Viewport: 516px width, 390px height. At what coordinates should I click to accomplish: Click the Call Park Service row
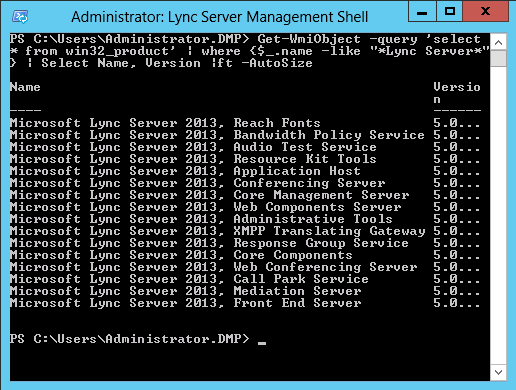click(245, 279)
